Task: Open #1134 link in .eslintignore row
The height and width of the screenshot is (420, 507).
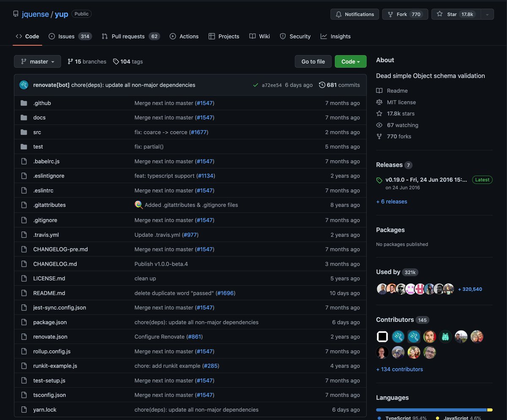Action: tap(206, 176)
